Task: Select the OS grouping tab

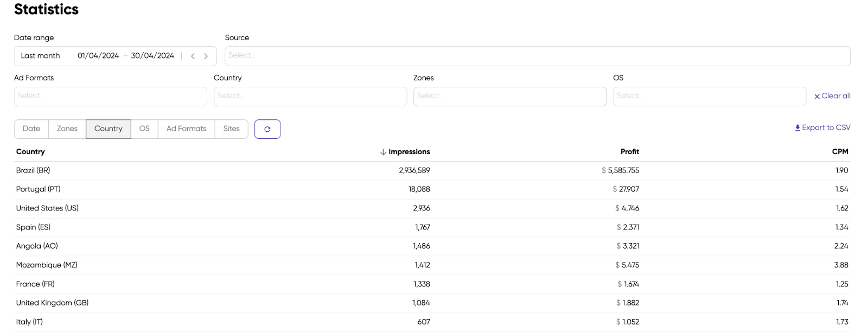Action: tap(144, 129)
